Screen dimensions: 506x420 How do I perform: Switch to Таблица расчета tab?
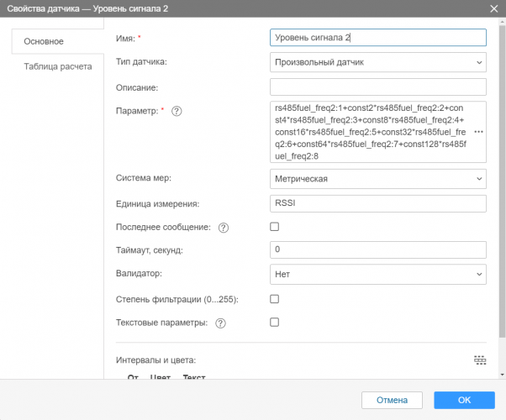point(57,66)
